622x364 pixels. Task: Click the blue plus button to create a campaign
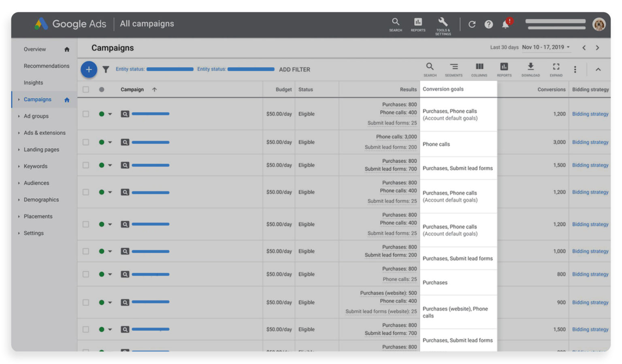coord(89,69)
